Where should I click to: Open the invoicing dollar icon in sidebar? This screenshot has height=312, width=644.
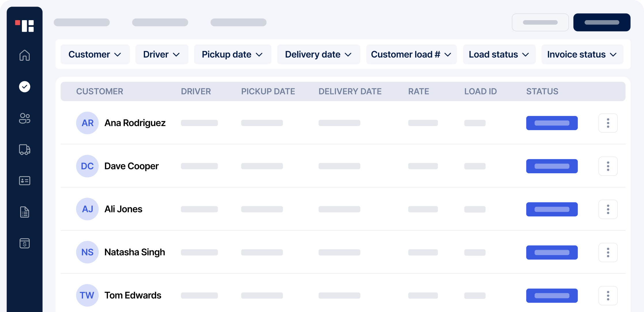24,243
